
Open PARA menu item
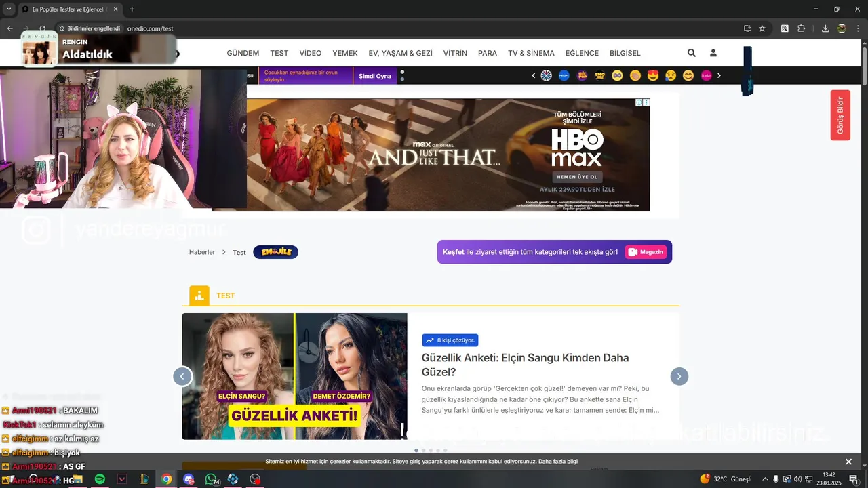[x=488, y=53]
